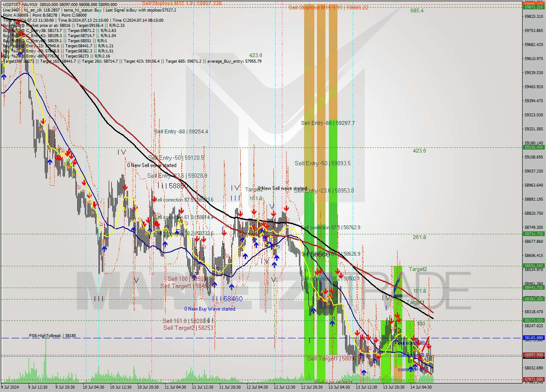
Task: Click the 685.4 Fibonacci label
Action: point(417,11)
